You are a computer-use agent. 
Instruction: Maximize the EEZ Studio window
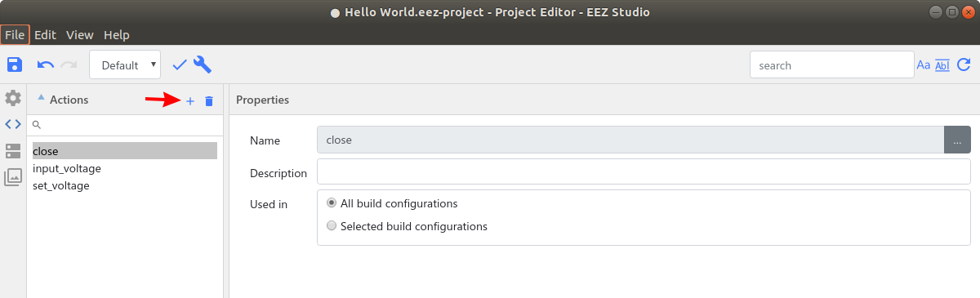pyautogui.click(x=951, y=12)
